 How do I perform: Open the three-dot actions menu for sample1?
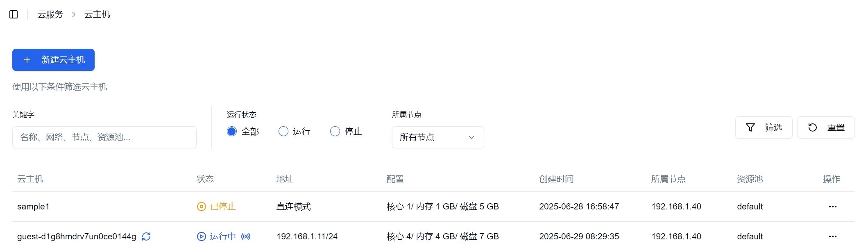click(833, 207)
